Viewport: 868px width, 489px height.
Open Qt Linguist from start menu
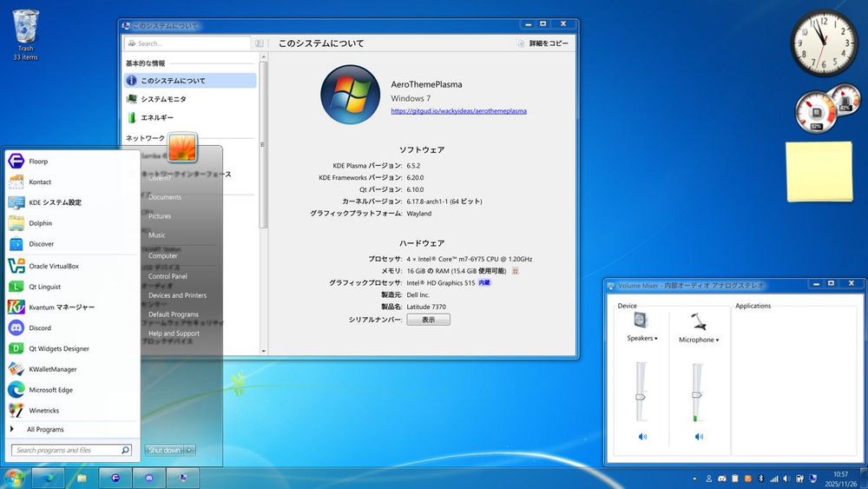pyautogui.click(x=72, y=287)
